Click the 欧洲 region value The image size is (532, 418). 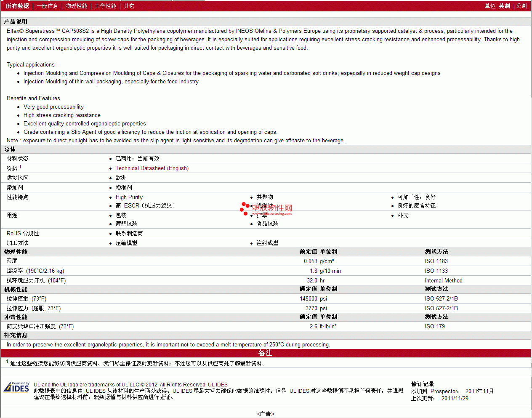pos(121,178)
